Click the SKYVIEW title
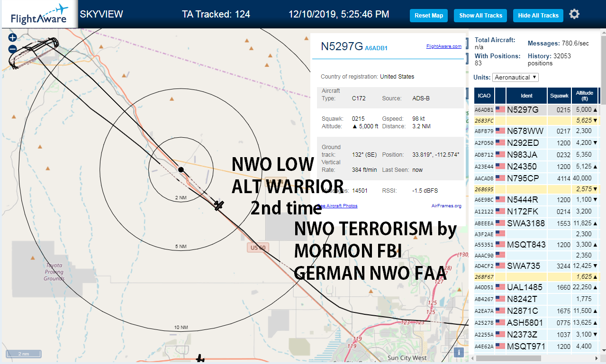This screenshot has width=606, height=364. tap(101, 14)
